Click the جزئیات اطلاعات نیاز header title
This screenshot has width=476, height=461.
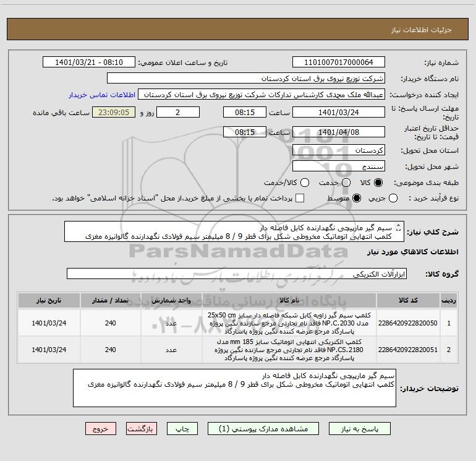pos(422,30)
